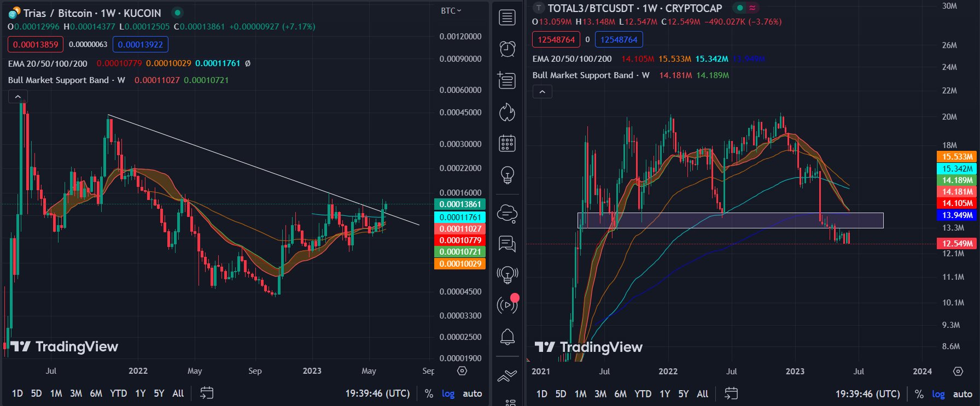This screenshot has width=980, height=406.
Task: Select 1D range on left chart
Action: [17, 393]
